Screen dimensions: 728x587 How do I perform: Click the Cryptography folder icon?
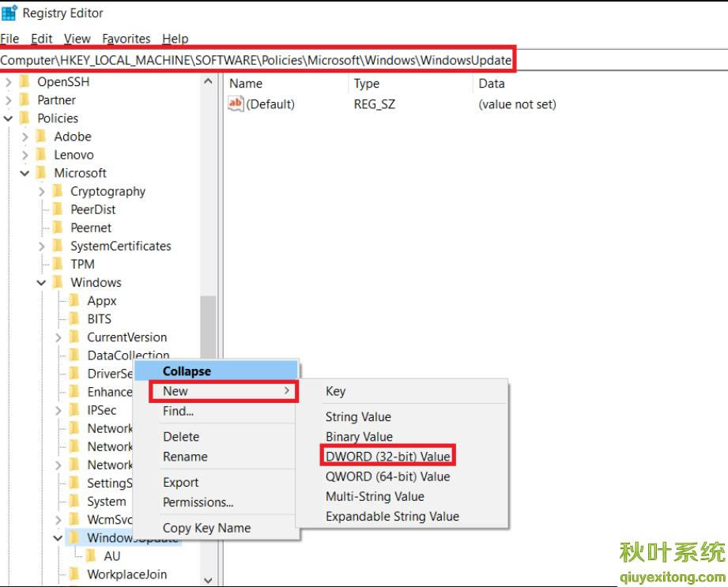pos(58,191)
